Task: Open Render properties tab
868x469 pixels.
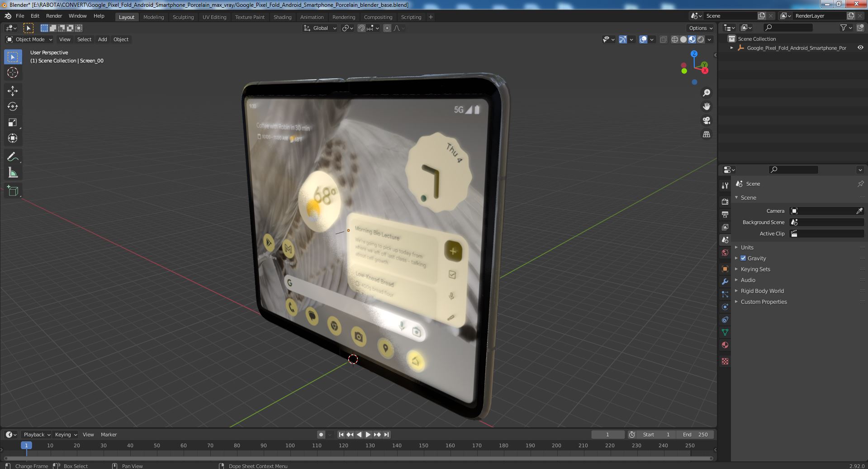Action: point(725,202)
